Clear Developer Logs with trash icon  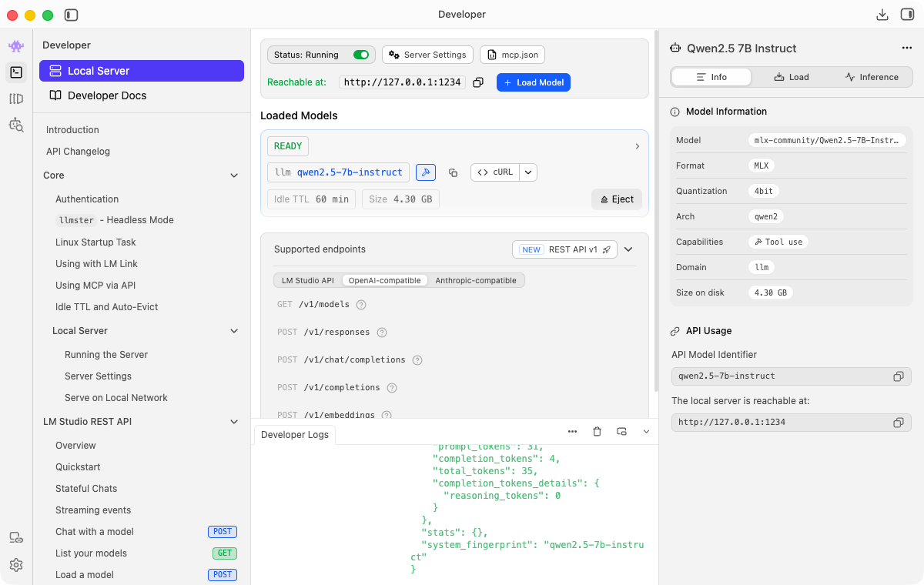(597, 432)
